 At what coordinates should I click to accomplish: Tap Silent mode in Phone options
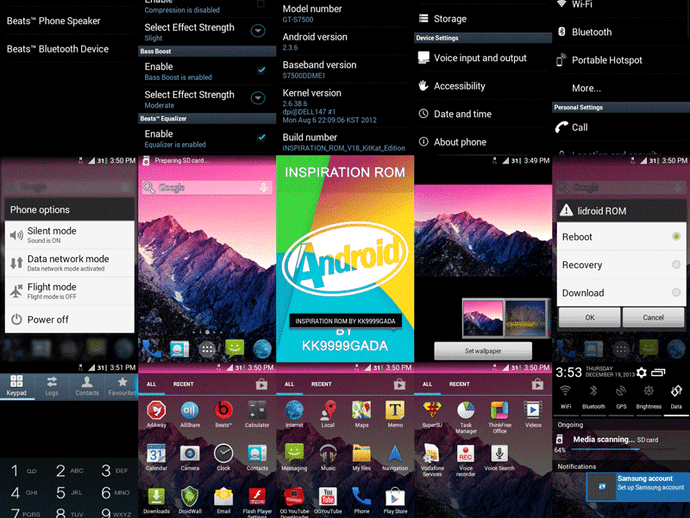(70, 235)
